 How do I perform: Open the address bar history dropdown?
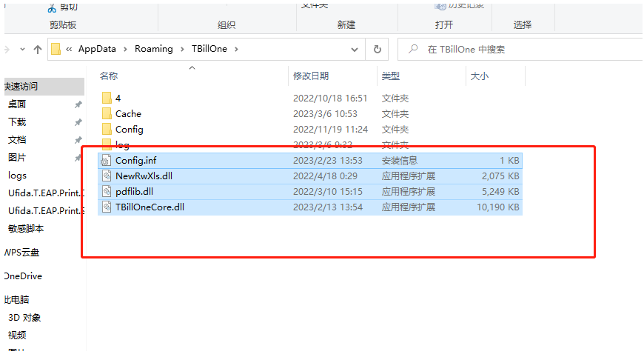[355, 50]
